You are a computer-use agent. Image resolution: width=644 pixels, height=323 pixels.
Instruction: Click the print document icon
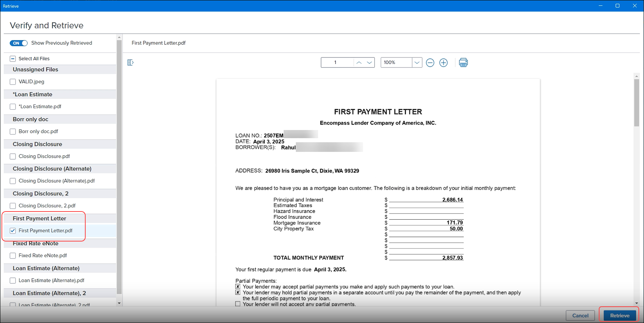coord(463,63)
